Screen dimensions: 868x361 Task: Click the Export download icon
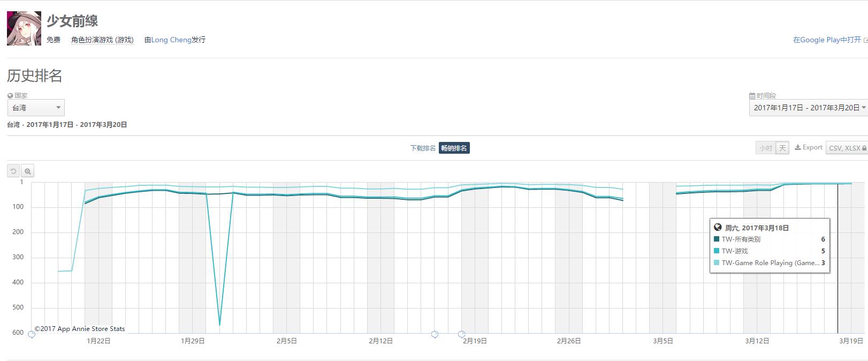[797, 148]
